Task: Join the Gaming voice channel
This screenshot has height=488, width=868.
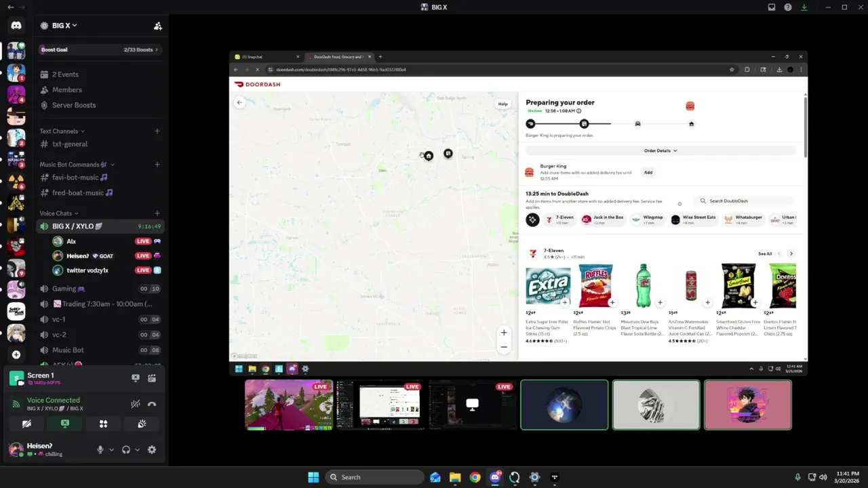Action: [x=99, y=289]
